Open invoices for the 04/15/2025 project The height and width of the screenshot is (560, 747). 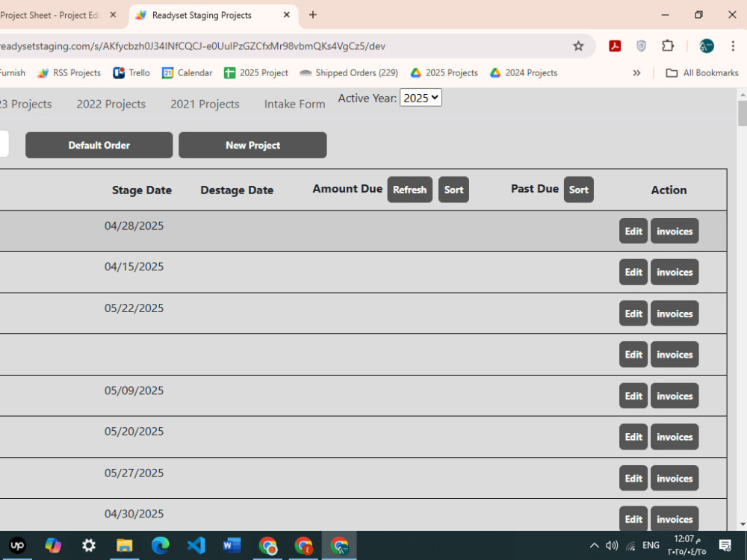tap(675, 272)
